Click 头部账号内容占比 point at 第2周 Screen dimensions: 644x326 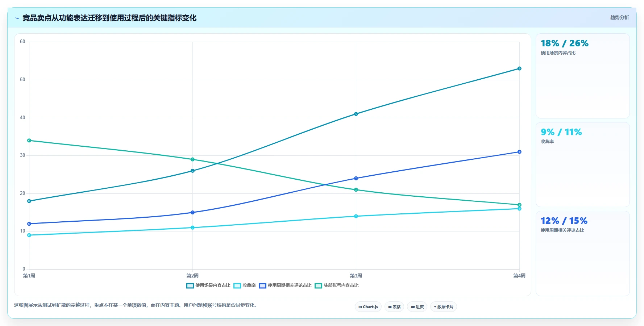tap(192, 159)
